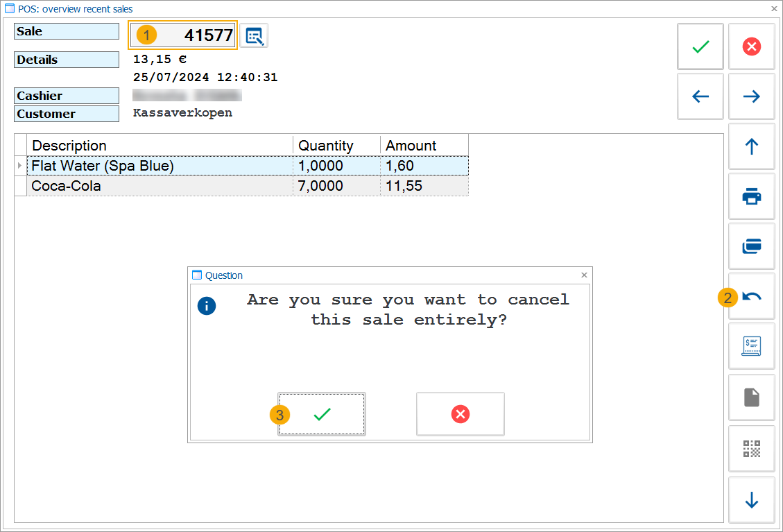The height and width of the screenshot is (532, 783).
Task: Click the undo arrow to cancel the sale
Action: [751, 296]
